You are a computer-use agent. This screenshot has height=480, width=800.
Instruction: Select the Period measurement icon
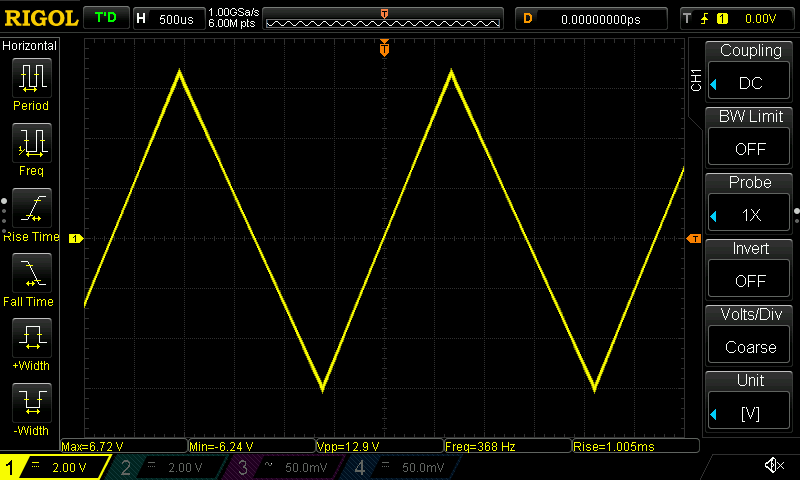[32, 78]
